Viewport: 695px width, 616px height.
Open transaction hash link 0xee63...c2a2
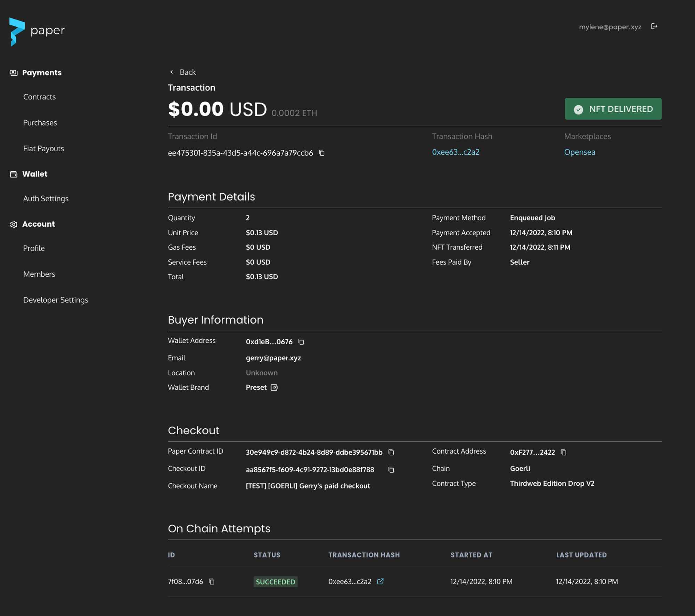(456, 152)
